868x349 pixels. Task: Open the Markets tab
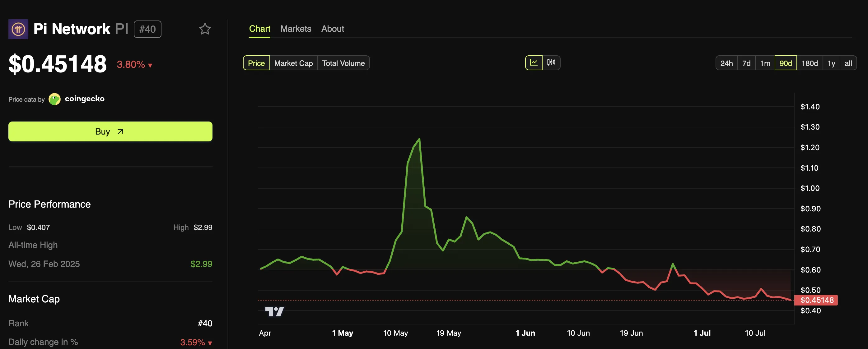point(296,29)
